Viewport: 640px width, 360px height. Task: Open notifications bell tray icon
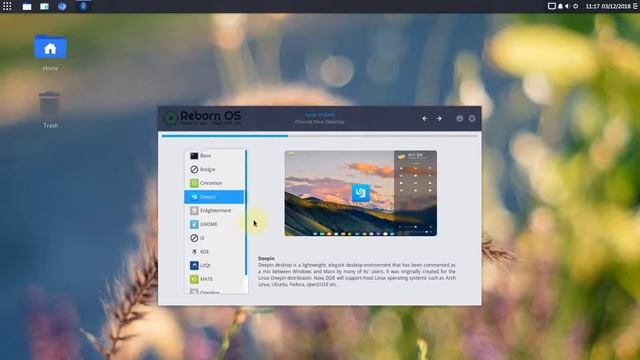pos(560,6)
